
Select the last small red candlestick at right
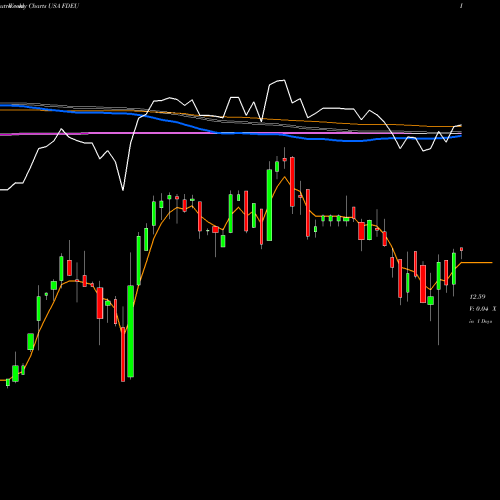[x=461, y=249]
